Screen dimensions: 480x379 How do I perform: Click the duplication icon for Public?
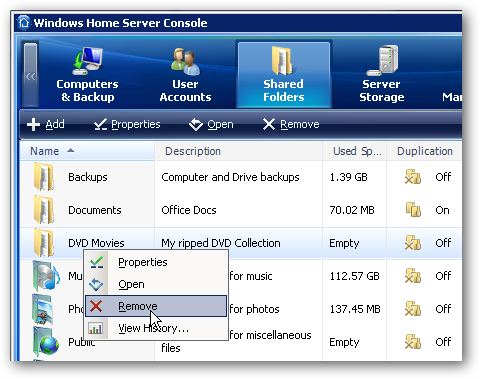pos(413,342)
